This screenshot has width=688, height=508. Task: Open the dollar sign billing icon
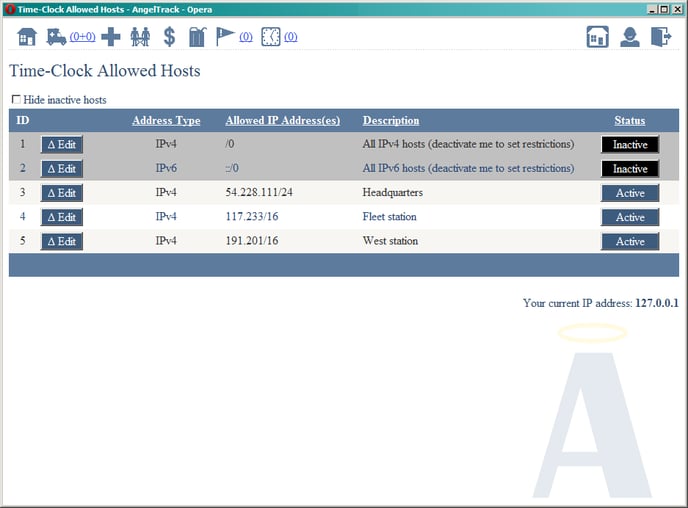point(169,37)
